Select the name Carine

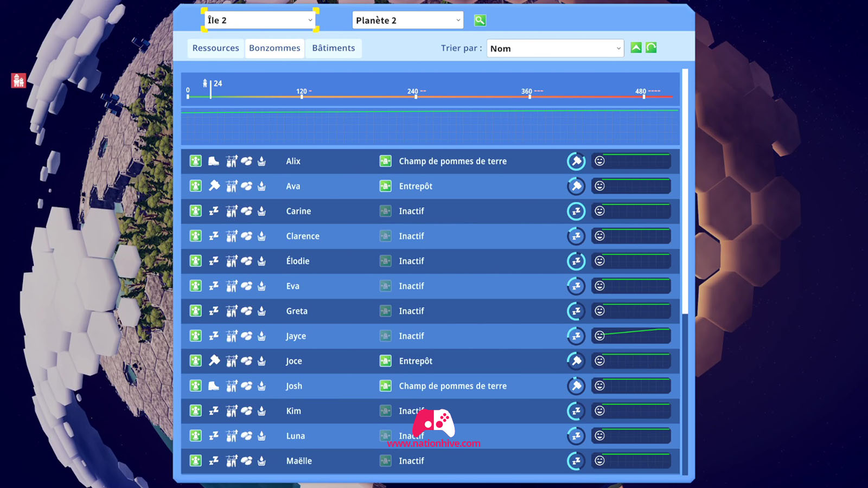pos(298,211)
